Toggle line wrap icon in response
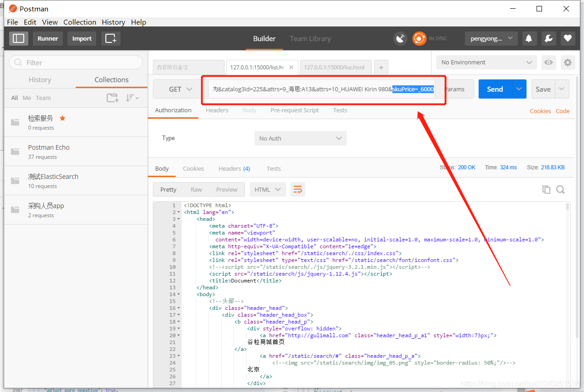Image resolution: width=584 pixels, height=392 pixels. click(298, 189)
